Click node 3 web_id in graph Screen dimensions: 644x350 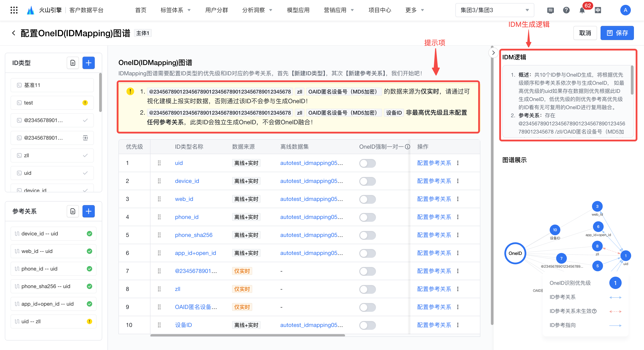pyautogui.click(x=597, y=206)
